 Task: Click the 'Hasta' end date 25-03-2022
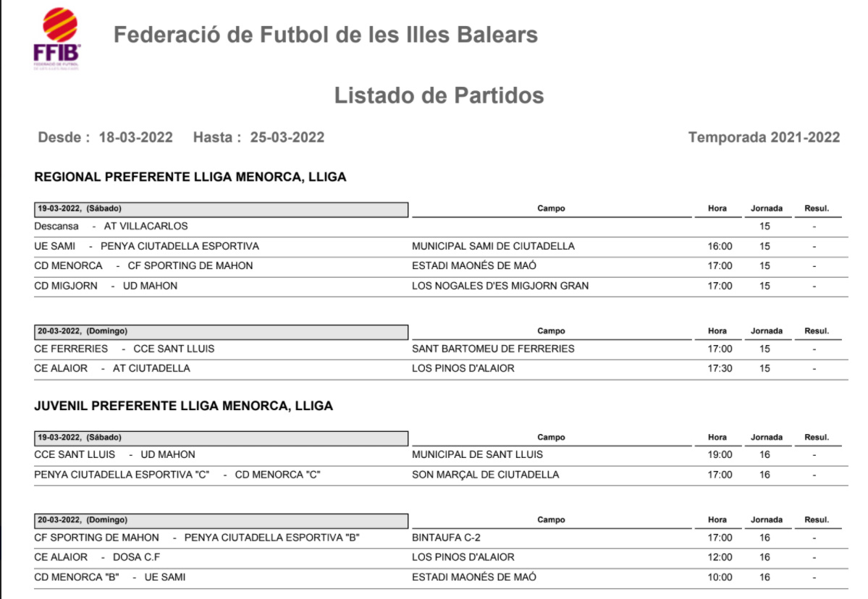pyautogui.click(x=287, y=137)
